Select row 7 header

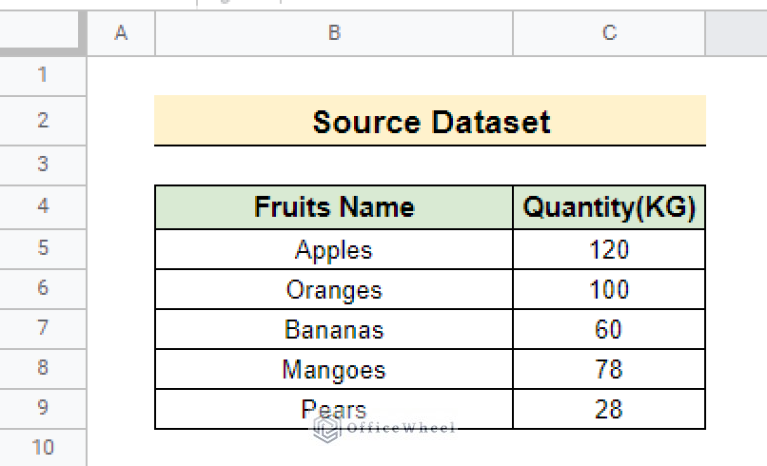[x=43, y=328]
